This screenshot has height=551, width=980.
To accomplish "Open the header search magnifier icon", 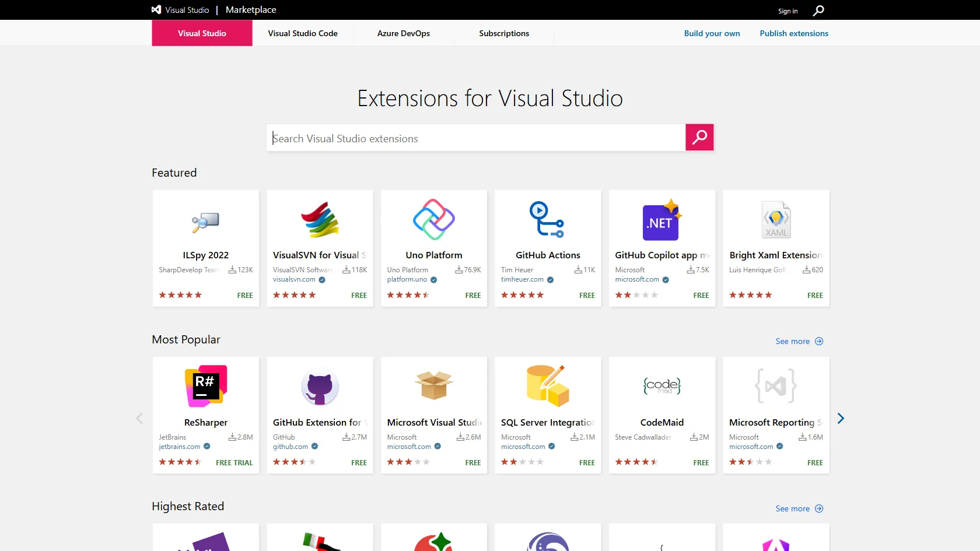I will (818, 10).
